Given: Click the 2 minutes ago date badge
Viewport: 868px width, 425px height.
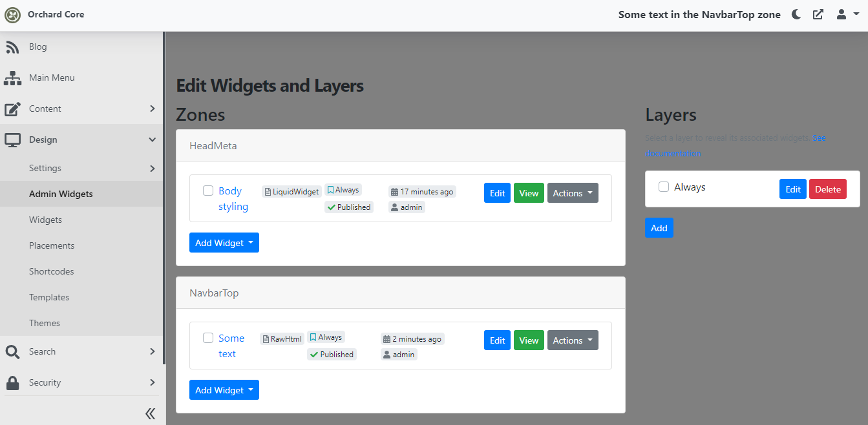Looking at the screenshot, I should (x=412, y=339).
